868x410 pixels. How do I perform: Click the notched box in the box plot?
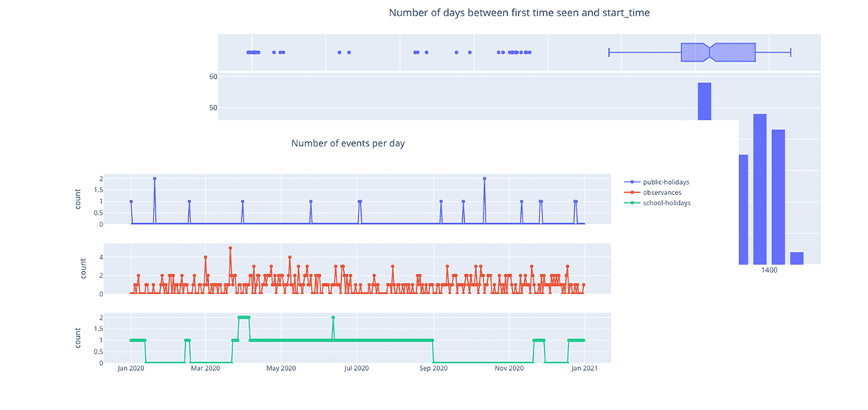(x=717, y=52)
